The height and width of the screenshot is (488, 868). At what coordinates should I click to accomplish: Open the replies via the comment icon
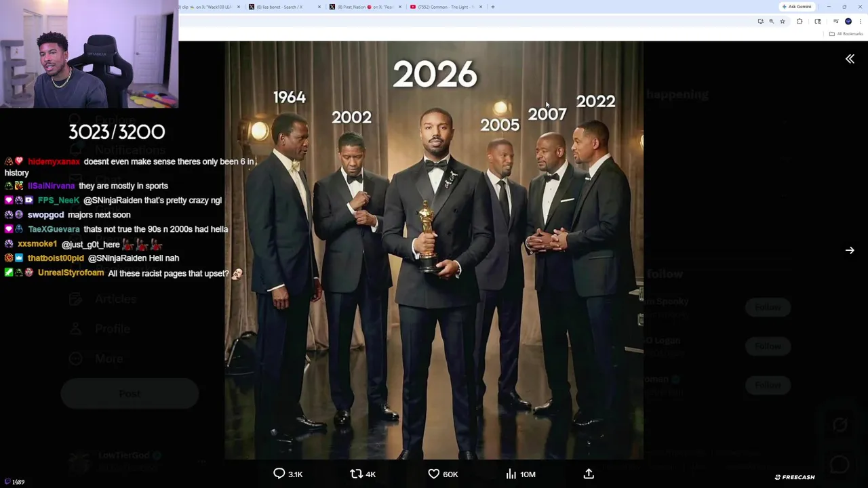click(279, 474)
